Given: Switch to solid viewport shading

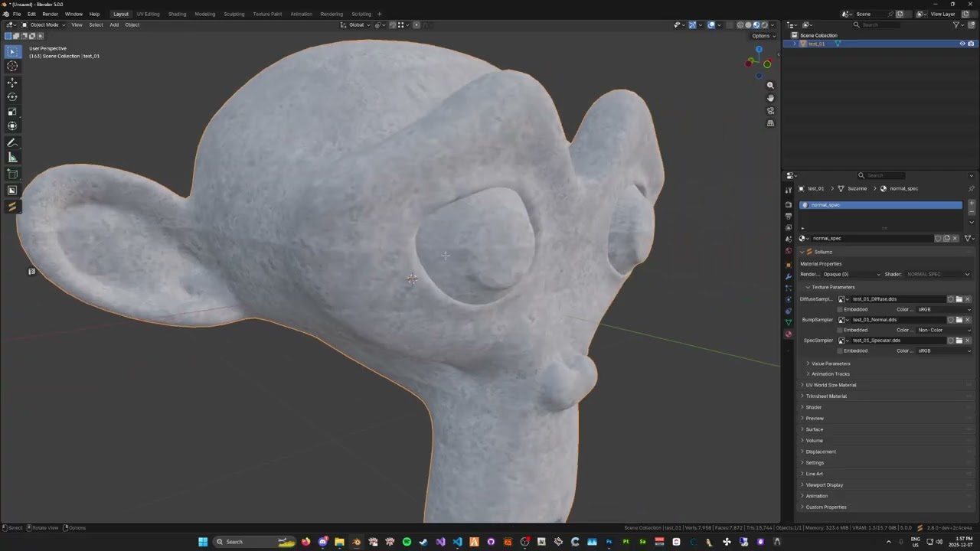Looking at the screenshot, I should (748, 24).
